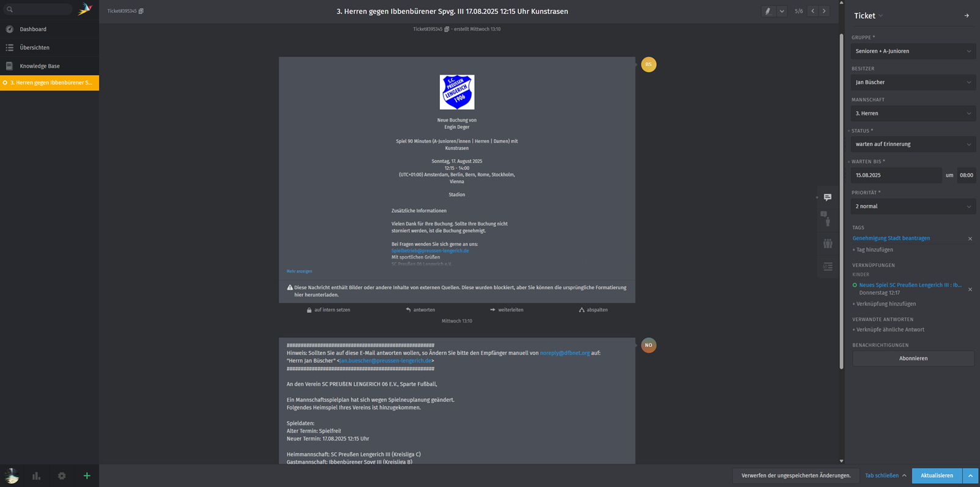Viewport: 980px width, 487px height.
Task: Remove the 'Genehmigung Stadt beantragen' tag
Action: tap(970, 239)
